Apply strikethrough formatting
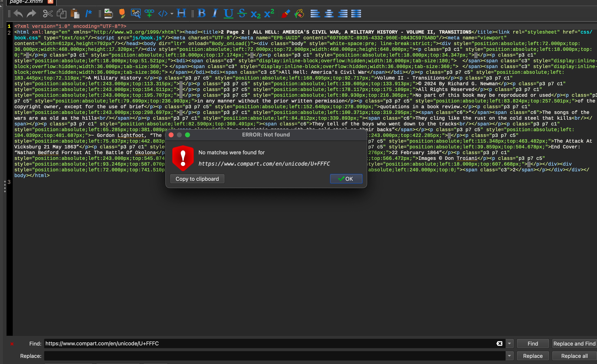 [x=242, y=14]
